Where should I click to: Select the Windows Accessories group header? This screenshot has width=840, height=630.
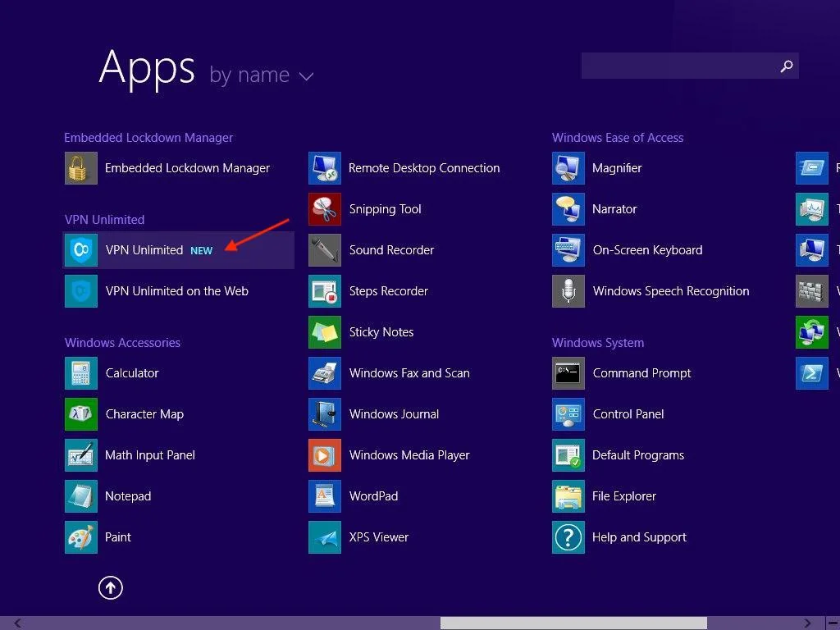(x=122, y=343)
